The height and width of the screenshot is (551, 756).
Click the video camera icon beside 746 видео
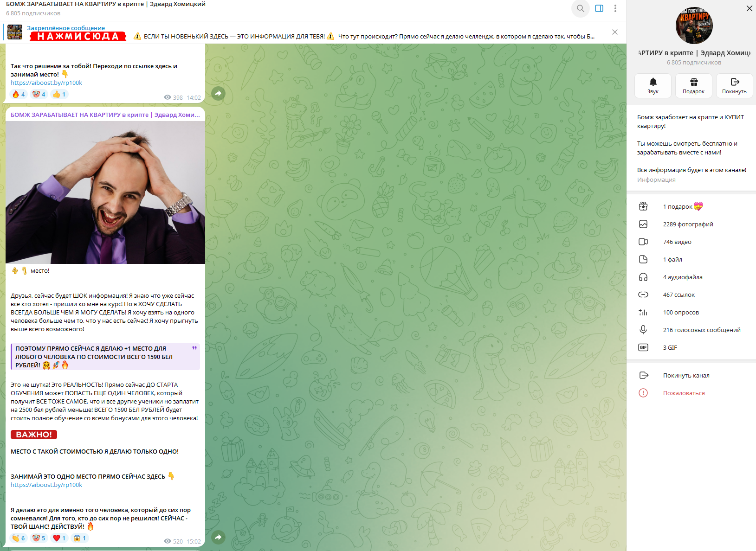pyautogui.click(x=643, y=242)
